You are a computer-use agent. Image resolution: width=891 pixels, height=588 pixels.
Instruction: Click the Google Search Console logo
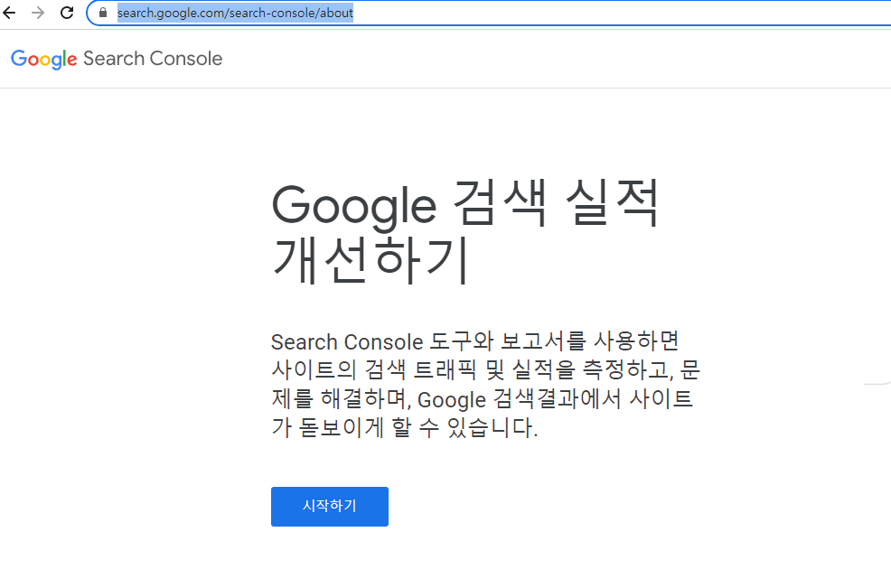pyautogui.click(x=117, y=59)
